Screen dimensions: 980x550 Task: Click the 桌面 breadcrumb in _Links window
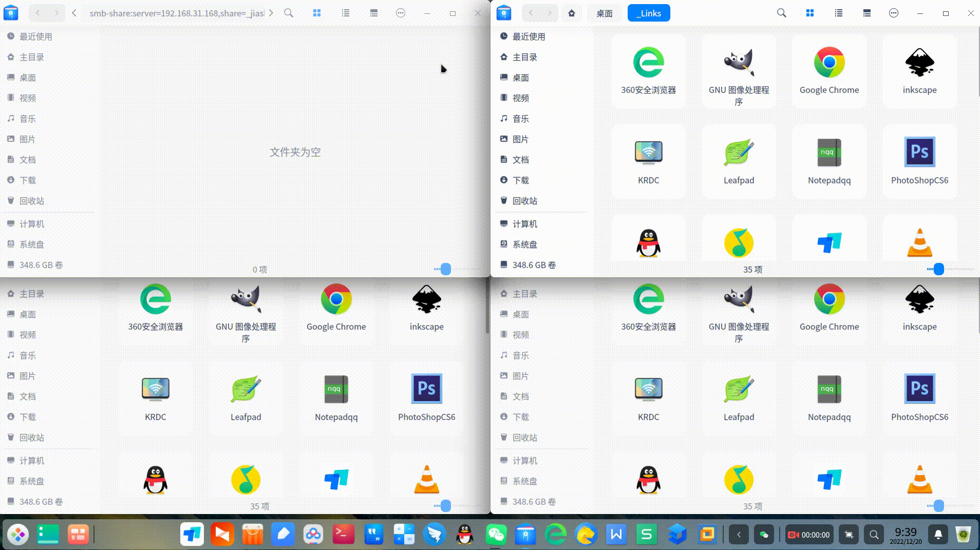[x=604, y=13]
